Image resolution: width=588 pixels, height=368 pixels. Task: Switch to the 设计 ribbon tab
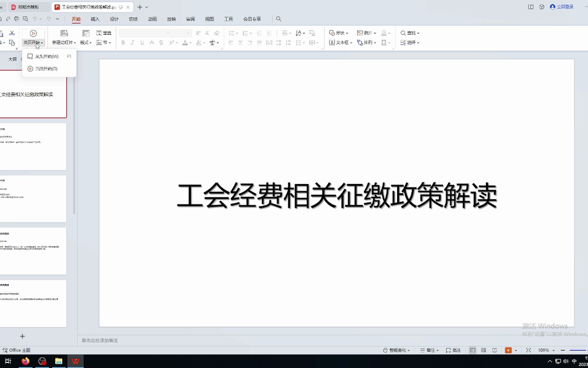pos(114,19)
